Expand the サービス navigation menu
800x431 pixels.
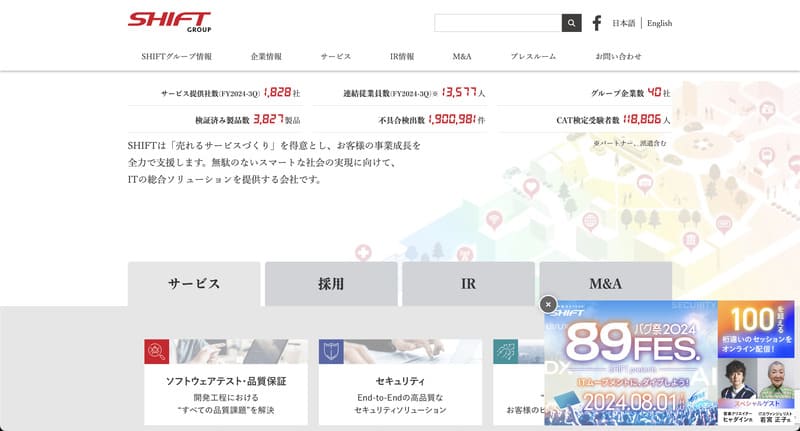tap(336, 57)
